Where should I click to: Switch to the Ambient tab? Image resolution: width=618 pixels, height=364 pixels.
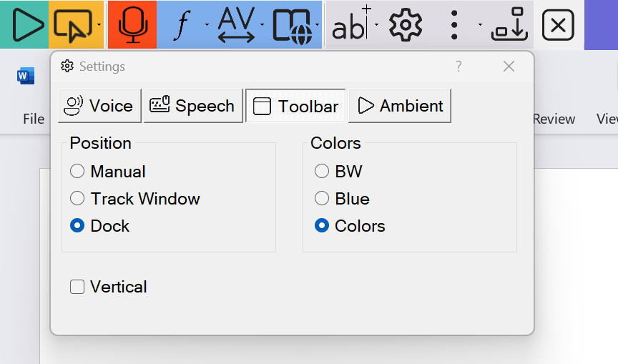tap(400, 106)
